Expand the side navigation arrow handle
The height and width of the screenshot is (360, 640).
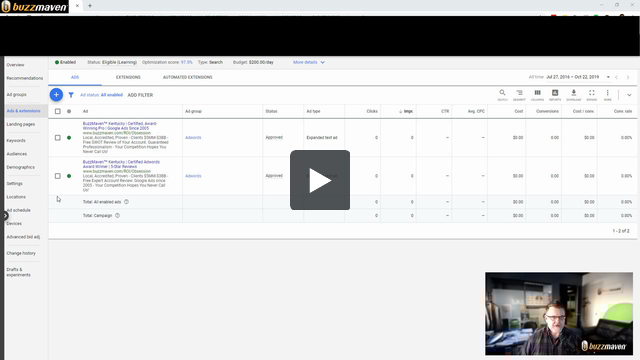point(6,216)
